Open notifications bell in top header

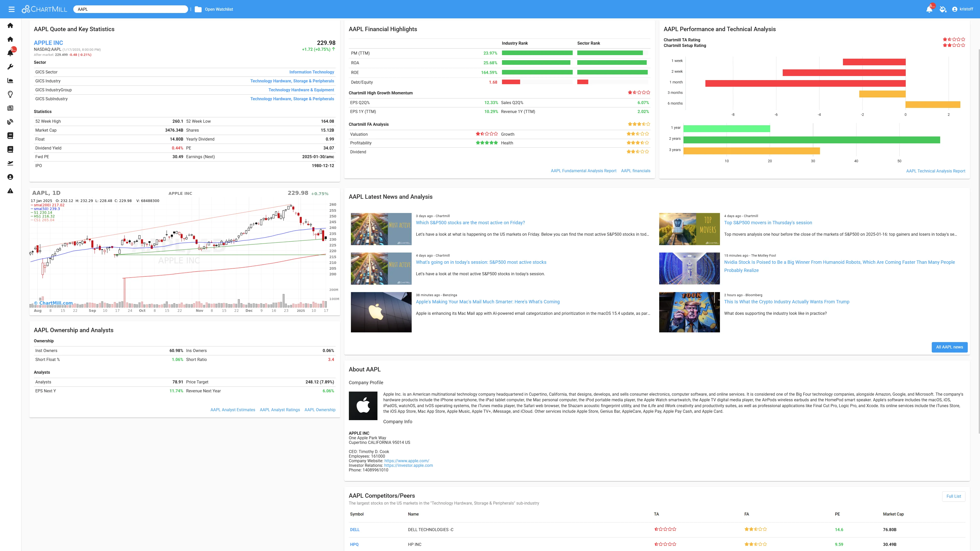pyautogui.click(x=929, y=9)
